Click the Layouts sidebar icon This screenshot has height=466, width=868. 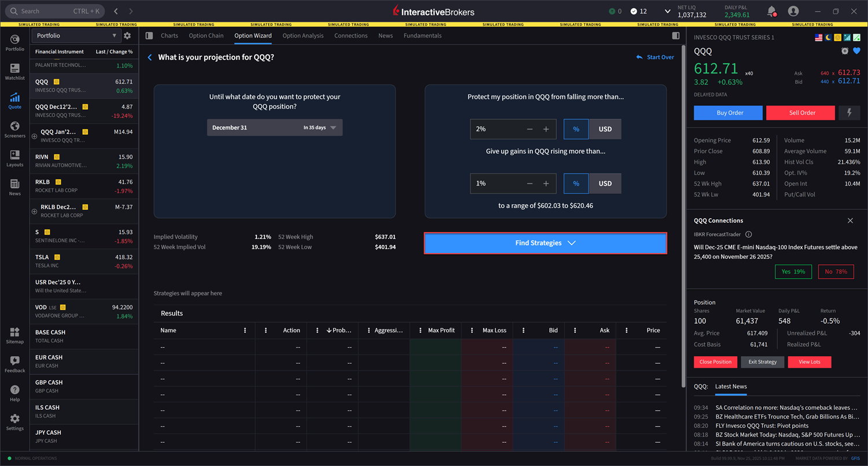pos(14,158)
